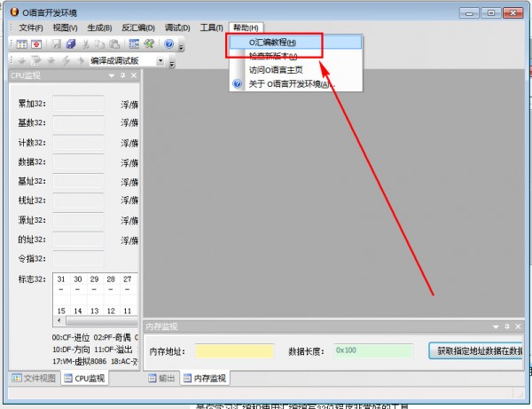Click the blue question-mark help toolbar icon
The height and width of the screenshot is (409, 532).
click(x=168, y=43)
